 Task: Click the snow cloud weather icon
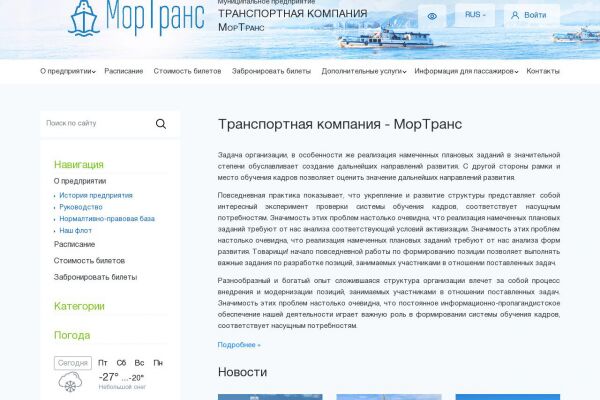70,382
